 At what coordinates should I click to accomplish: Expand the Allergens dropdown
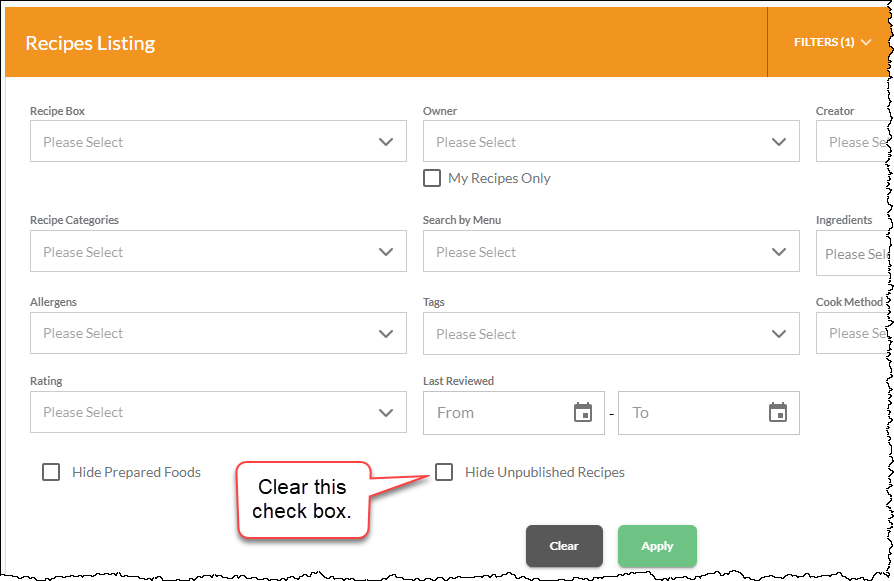(x=218, y=333)
